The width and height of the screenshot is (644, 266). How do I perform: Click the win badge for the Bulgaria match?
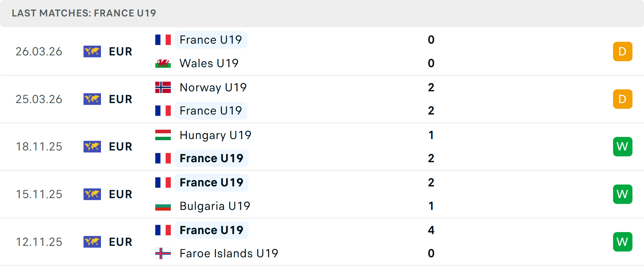click(x=623, y=194)
